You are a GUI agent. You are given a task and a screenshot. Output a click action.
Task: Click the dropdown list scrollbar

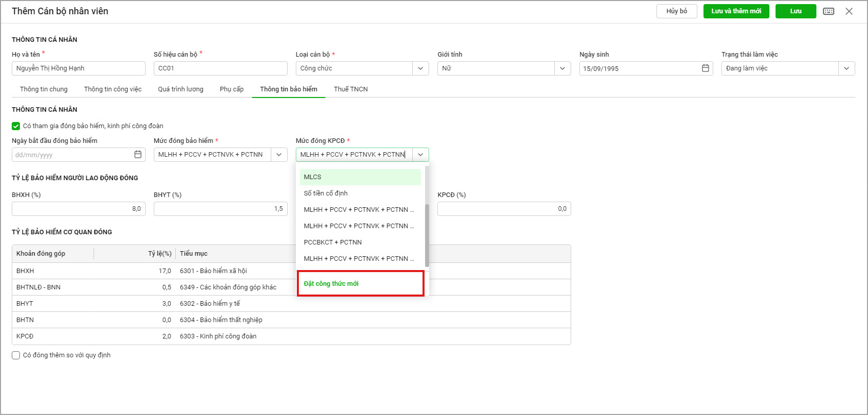(427, 235)
